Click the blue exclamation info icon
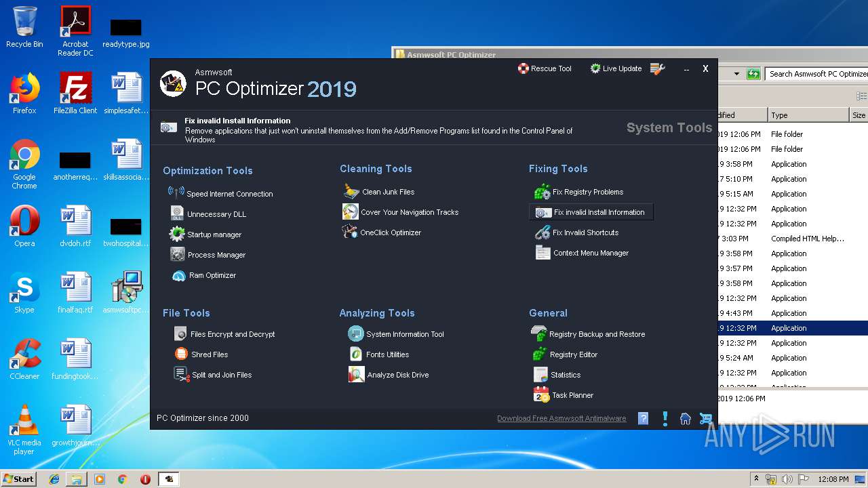Screen dimensions: 868x488 tap(665, 418)
